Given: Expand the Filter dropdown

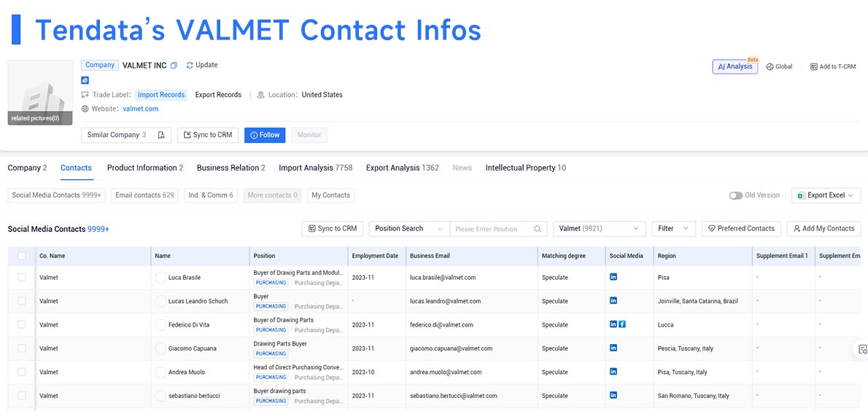Looking at the screenshot, I should (674, 229).
